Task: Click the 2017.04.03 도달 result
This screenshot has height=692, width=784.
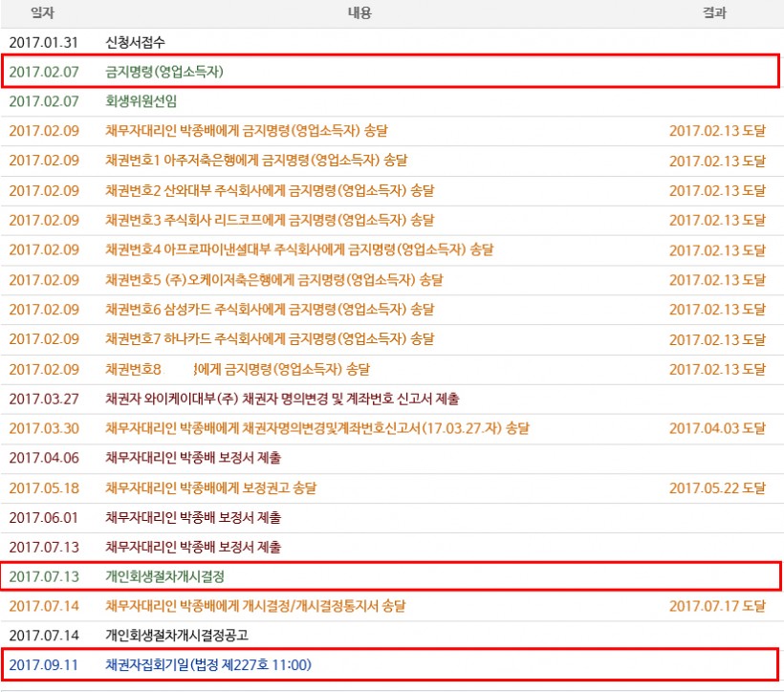Action: tap(717, 428)
